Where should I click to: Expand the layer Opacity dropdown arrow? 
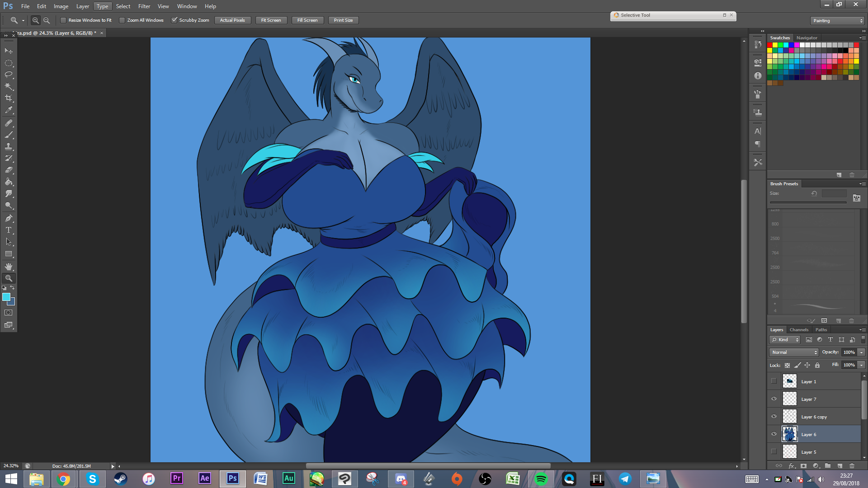(x=862, y=352)
